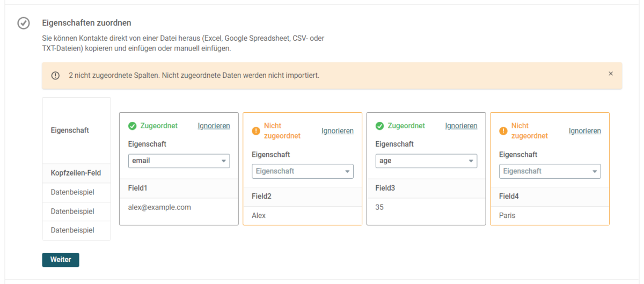This screenshot has width=644, height=284.
Task: Click orange warning icon on Field4 card
Action: 503,130
